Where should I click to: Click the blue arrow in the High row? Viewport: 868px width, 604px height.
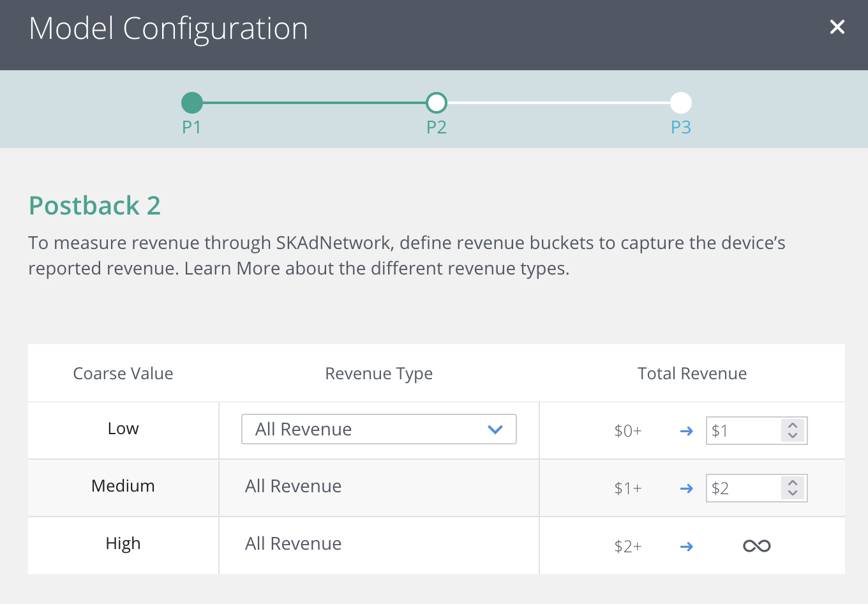click(x=687, y=547)
